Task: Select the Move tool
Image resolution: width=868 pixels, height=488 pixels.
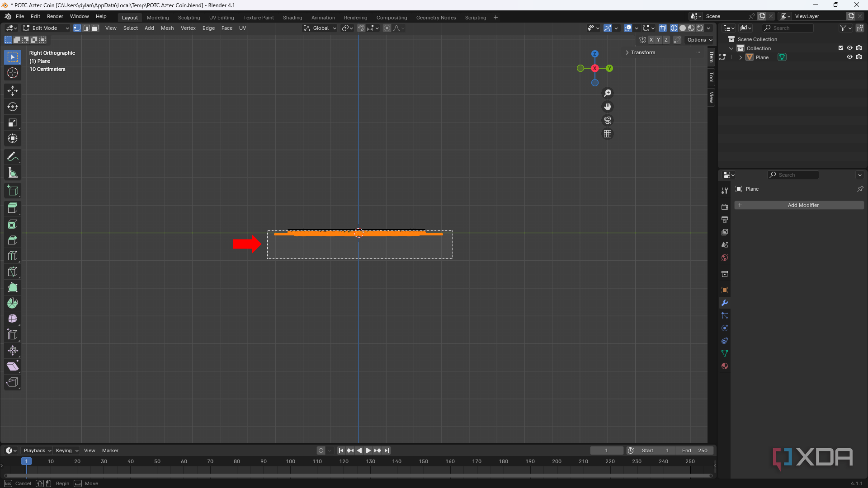Action: tap(12, 90)
